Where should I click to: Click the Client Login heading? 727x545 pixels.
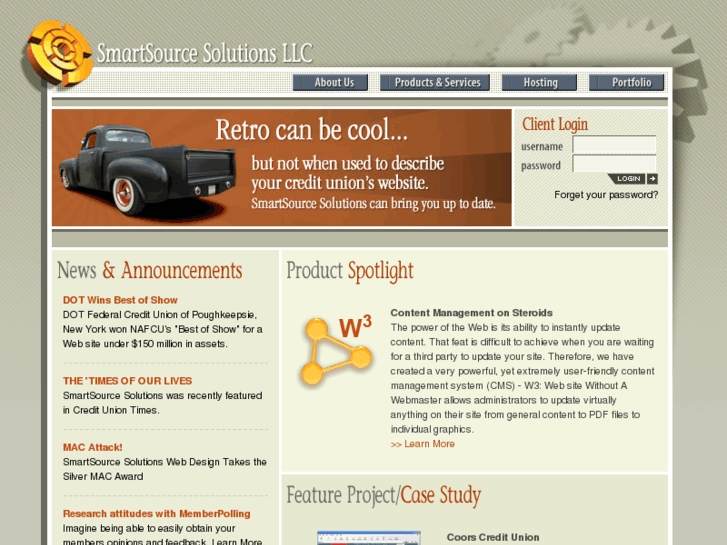click(555, 124)
